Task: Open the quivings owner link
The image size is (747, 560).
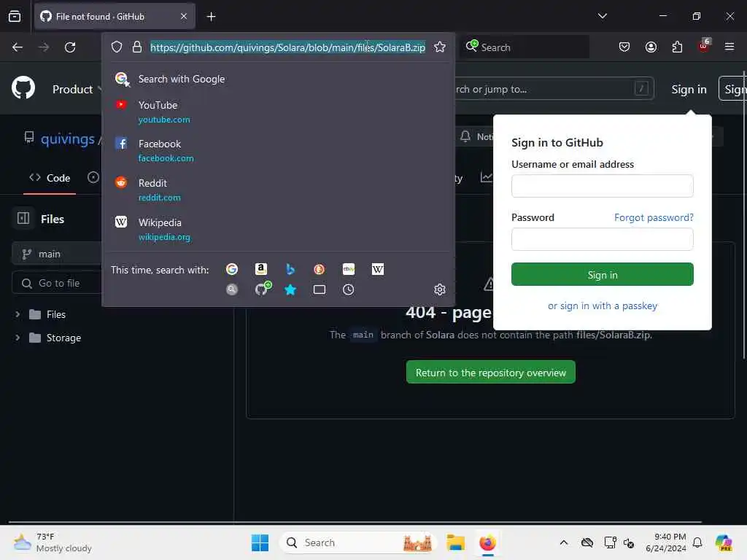Action: pos(68,139)
